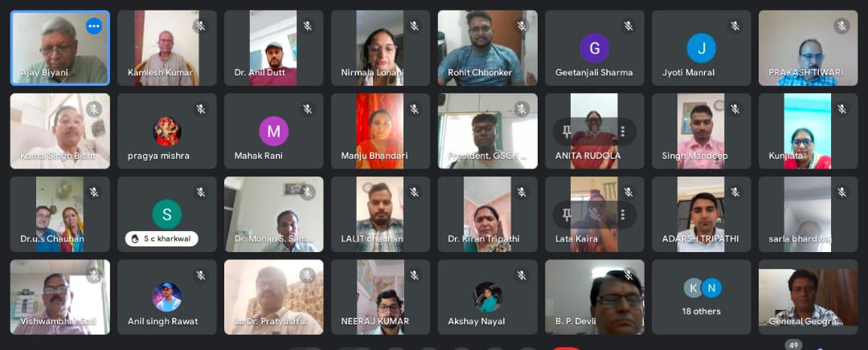The height and width of the screenshot is (350, 868).
Task: Click pragya mishra's profile avatar
Action: 167,131
